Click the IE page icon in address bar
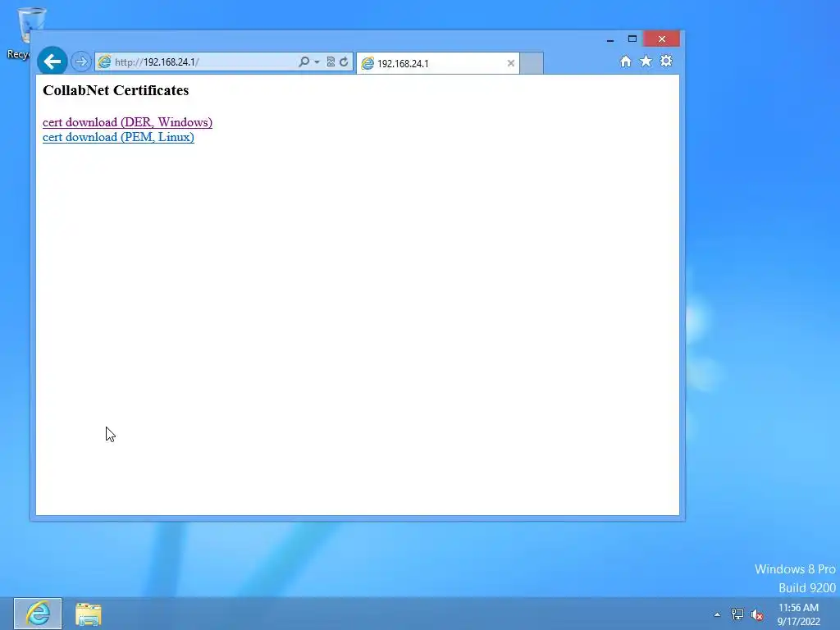The width and height of the screenshot is (840, 630). pyautogui.click(x=104, y=62)
